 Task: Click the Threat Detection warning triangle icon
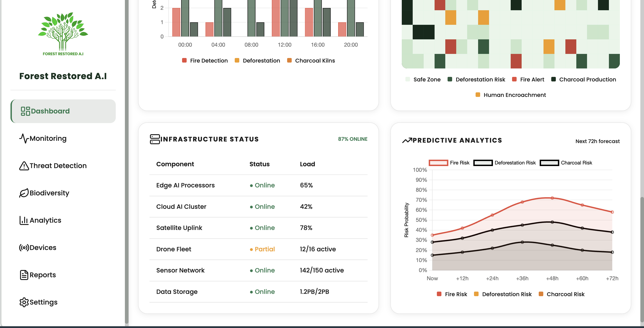pyautogui.click(x=24, y=166)
